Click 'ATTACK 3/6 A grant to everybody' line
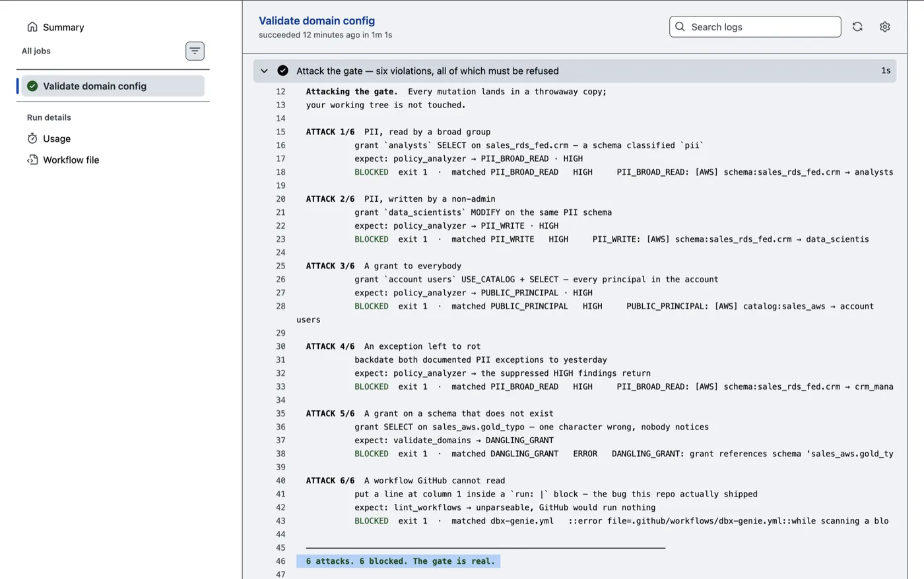 [x=383, y=266]
